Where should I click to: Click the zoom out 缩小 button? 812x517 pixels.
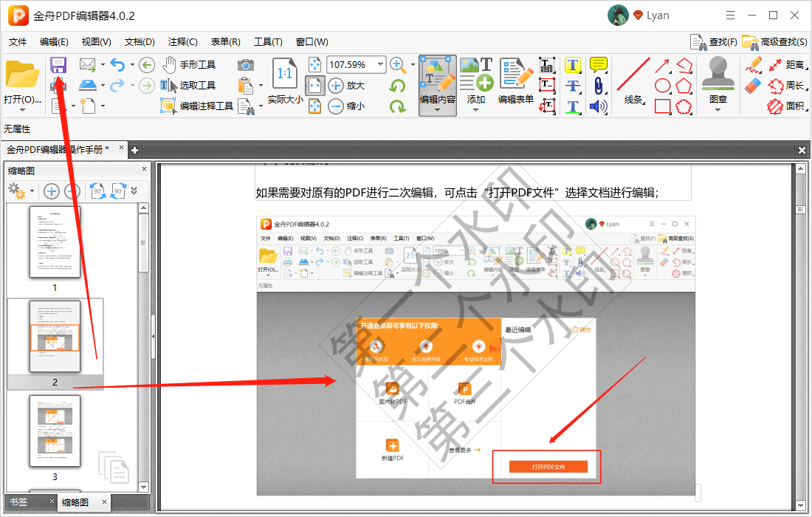tap(347, 106)
